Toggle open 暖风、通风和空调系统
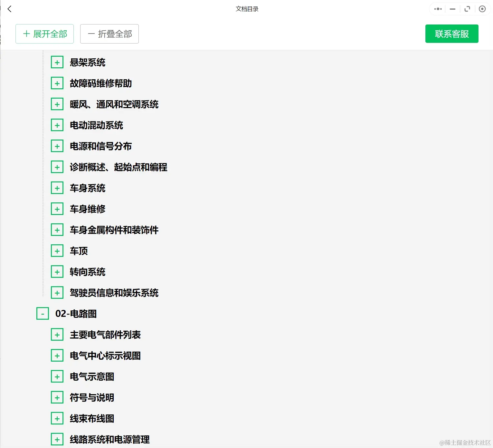This screenshot has width=493, height=448. (x=57, y=104)
